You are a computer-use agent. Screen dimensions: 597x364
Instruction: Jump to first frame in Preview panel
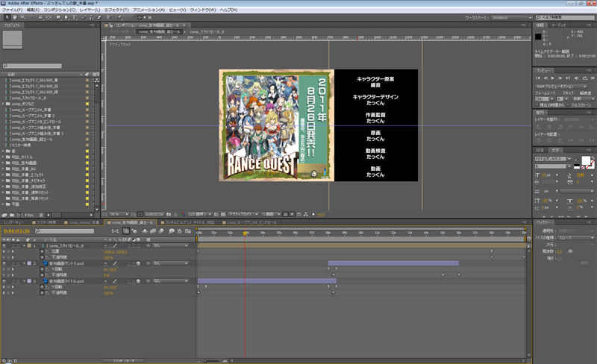(539, 78)
